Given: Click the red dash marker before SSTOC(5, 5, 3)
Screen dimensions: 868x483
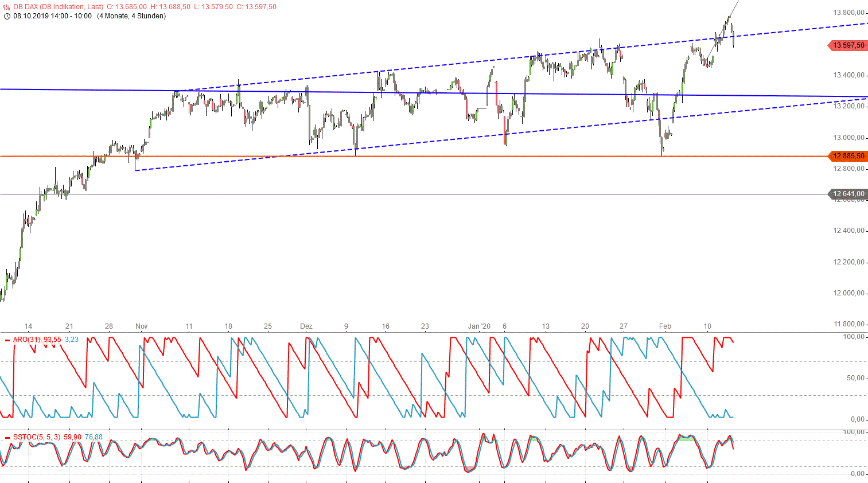Looking at the screenshot, I should (7, 438).
